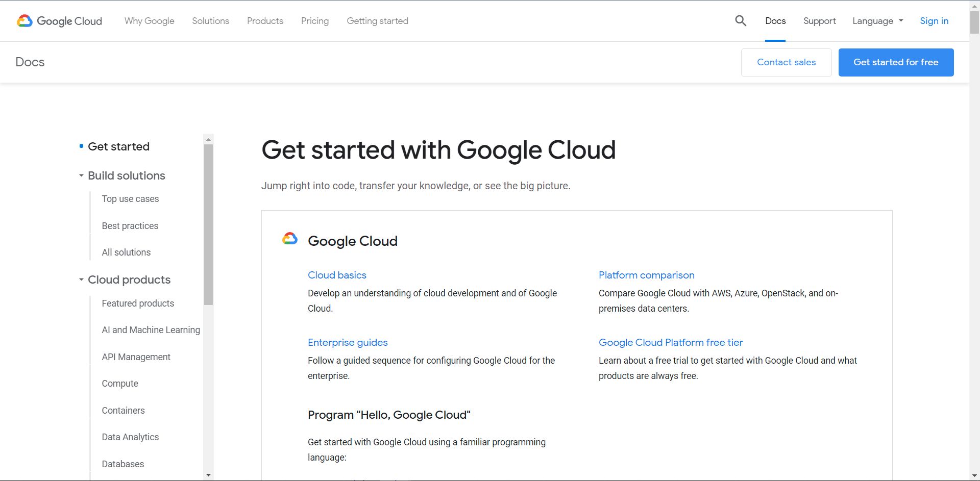Image resolution: width=980 pixels, height=481 pixels.
Task: Open the Support page
Action: click(820, 21)
